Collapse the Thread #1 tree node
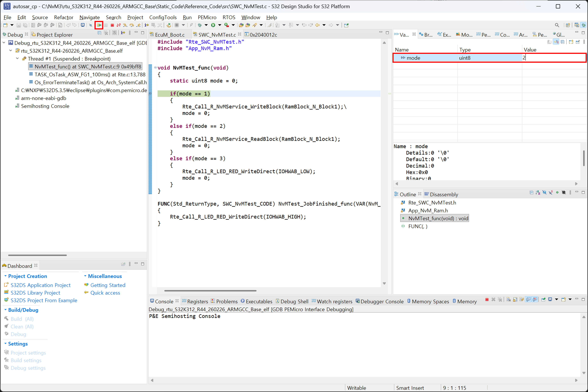The height and width of the screenshot is (392, 588). point(17,58)
